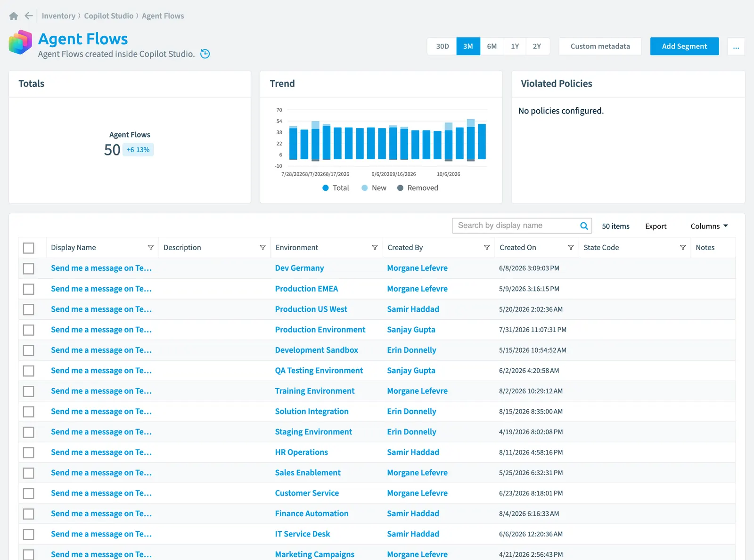Check the Production Environment row checkbox

click(x=29, y=330)
